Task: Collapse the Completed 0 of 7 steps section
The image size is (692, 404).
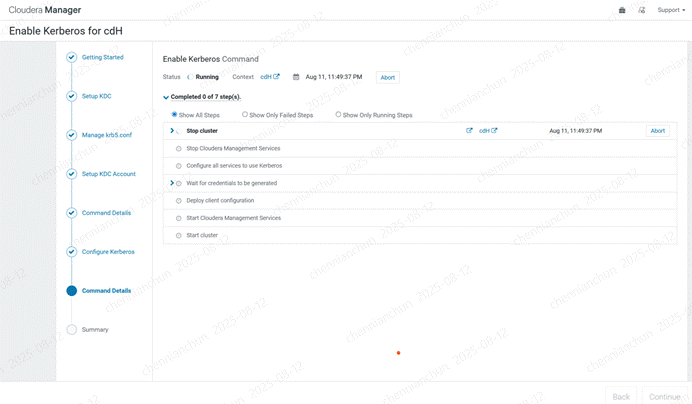Action: pyautogui.click(x=166, y=97)
